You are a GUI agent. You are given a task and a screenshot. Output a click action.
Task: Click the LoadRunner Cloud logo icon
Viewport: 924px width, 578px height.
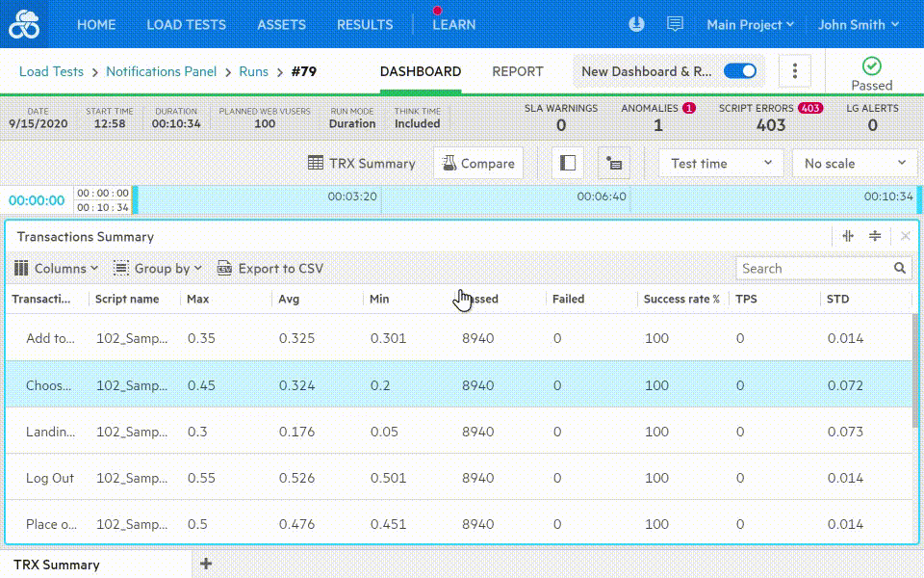(24, 25)
